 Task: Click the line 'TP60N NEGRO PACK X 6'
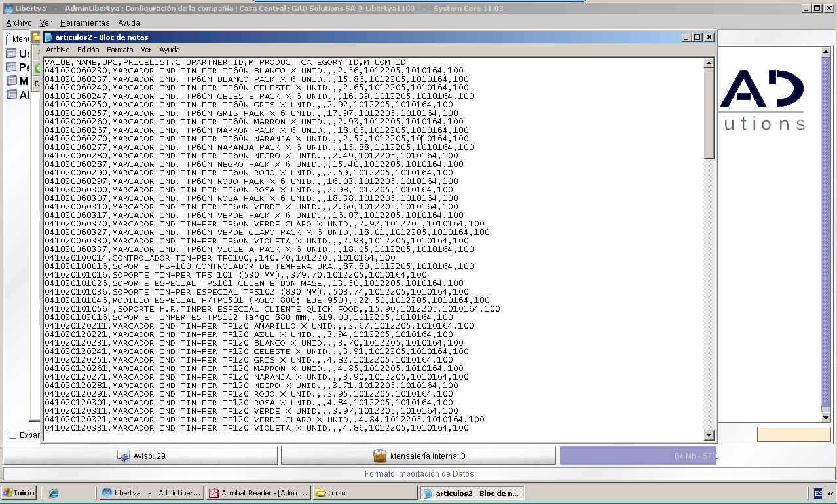coord(251,164)
